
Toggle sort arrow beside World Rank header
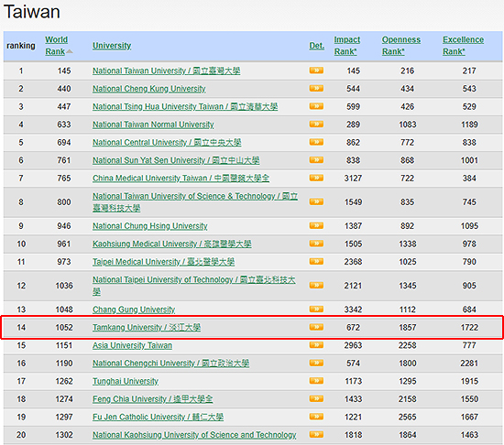(70, 51)
